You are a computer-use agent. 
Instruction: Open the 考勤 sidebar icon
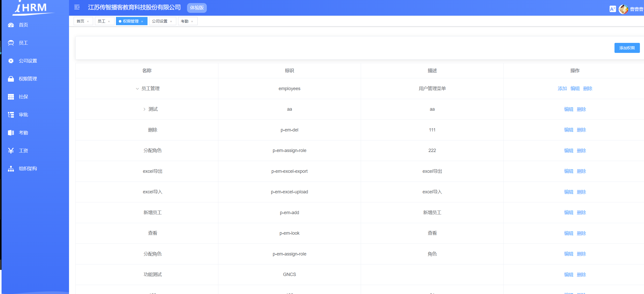[11, 133]
